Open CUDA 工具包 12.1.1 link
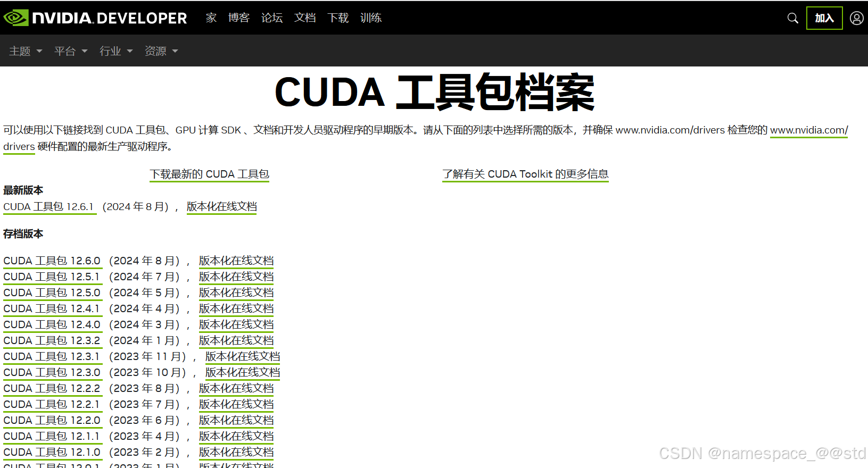 click(x=52, y=437)
